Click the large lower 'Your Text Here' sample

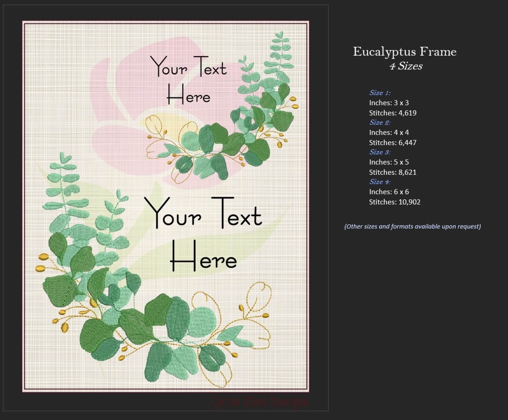coord(203,234)
